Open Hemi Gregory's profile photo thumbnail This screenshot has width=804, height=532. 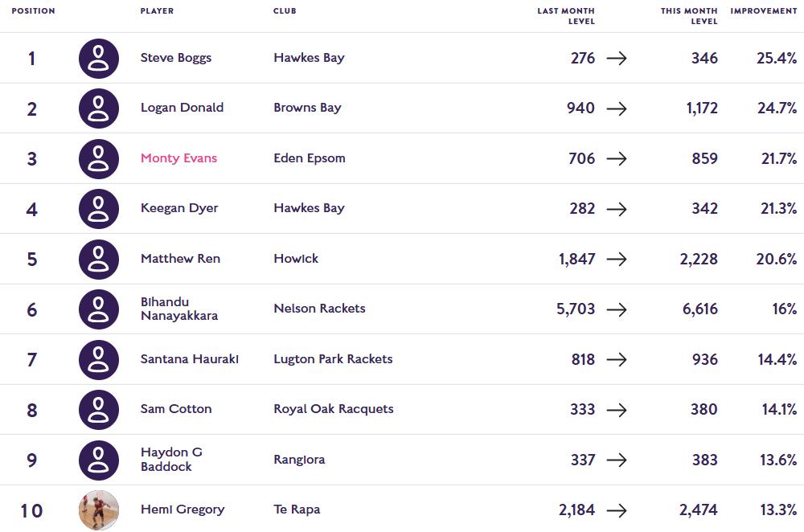[98, 510]
